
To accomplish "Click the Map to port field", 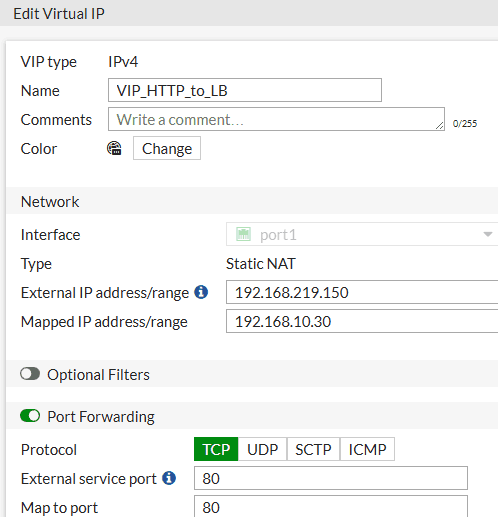I will click(331, 506).
